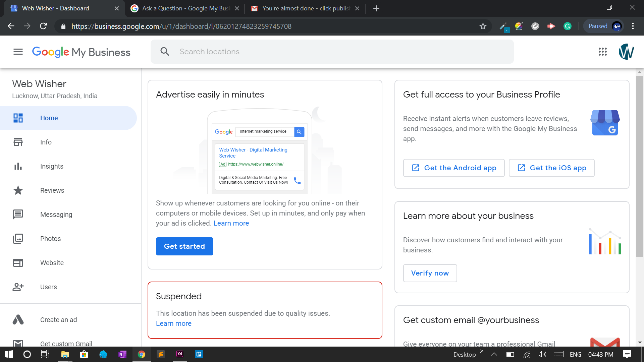Image resolution: width=644 pixels, height=362 pixels.
Task: Open the hamburger main menu
Action: [x=18, y=52]
